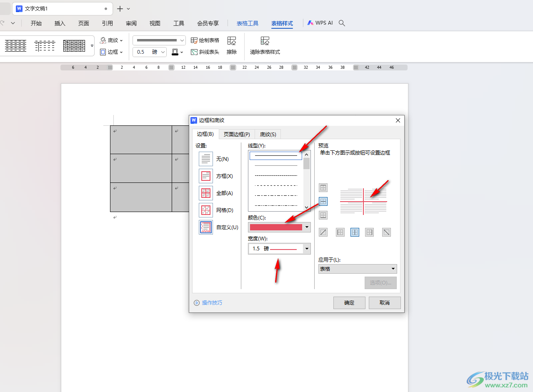Image resolution: width=533 pixels, height=392 pixels.
Task: Open the 0.5 磅 line weight dropdown
Action: pos(150,52)
